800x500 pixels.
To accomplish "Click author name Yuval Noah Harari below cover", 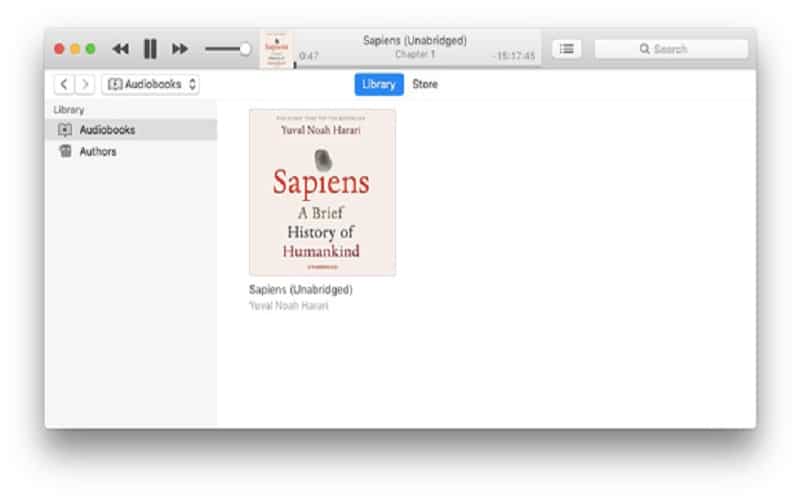I will tap(288, 306).
